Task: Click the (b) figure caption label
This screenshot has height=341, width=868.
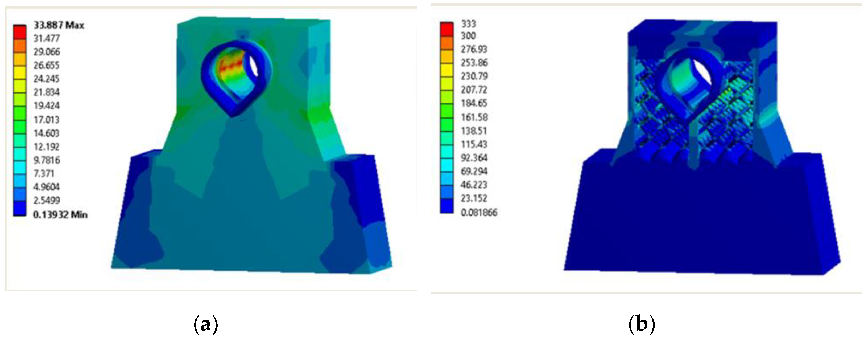Action: (642, 324)
